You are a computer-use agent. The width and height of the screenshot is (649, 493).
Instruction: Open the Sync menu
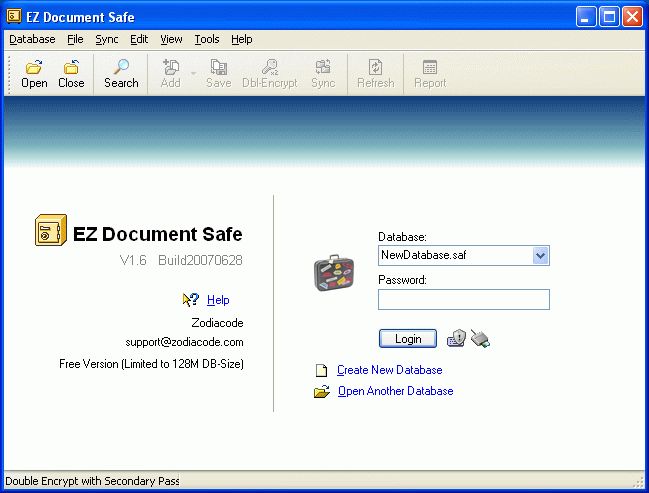107,39
